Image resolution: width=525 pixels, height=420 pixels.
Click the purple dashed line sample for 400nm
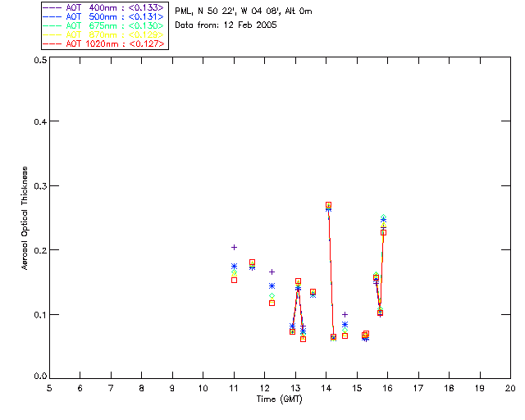pyautogui.click(x=52, y=7)
